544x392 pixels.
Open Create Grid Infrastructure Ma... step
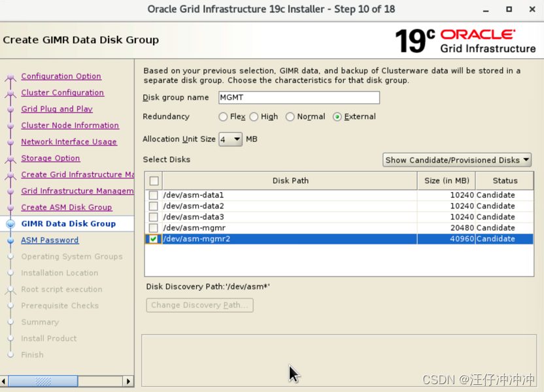point(78,174)
